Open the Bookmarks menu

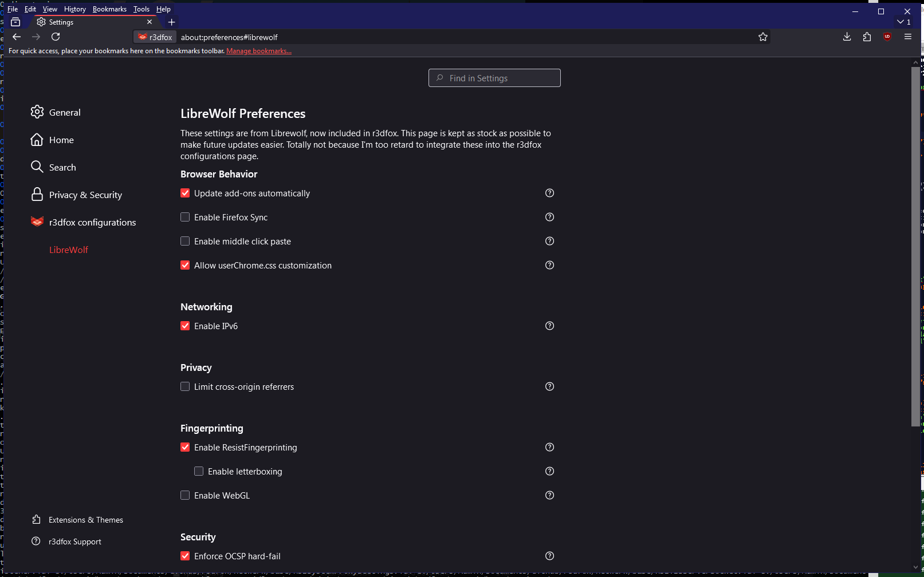point(109,9)
